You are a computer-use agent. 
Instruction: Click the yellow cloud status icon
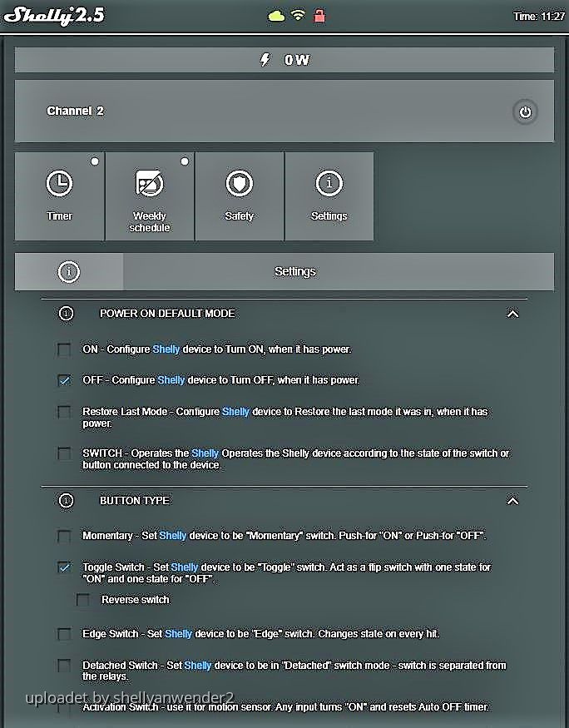275,16
